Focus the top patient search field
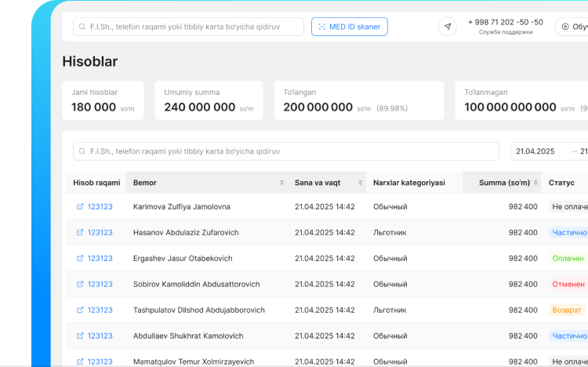 [x=192, y=27]
